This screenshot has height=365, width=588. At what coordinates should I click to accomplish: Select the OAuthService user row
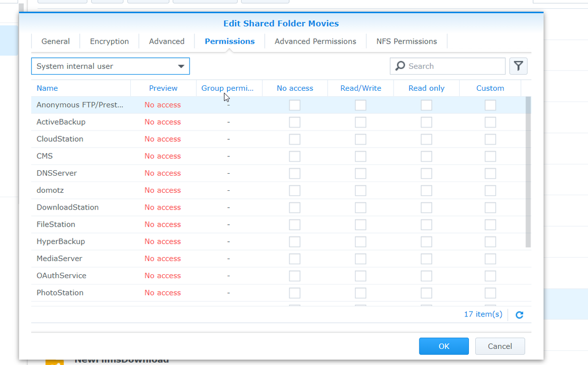[278, 276]
